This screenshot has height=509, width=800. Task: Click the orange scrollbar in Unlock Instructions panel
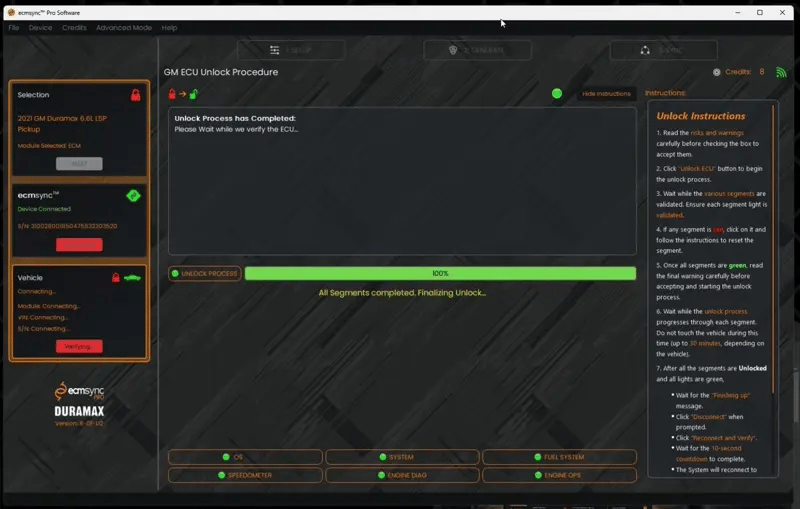click(773, 248)
